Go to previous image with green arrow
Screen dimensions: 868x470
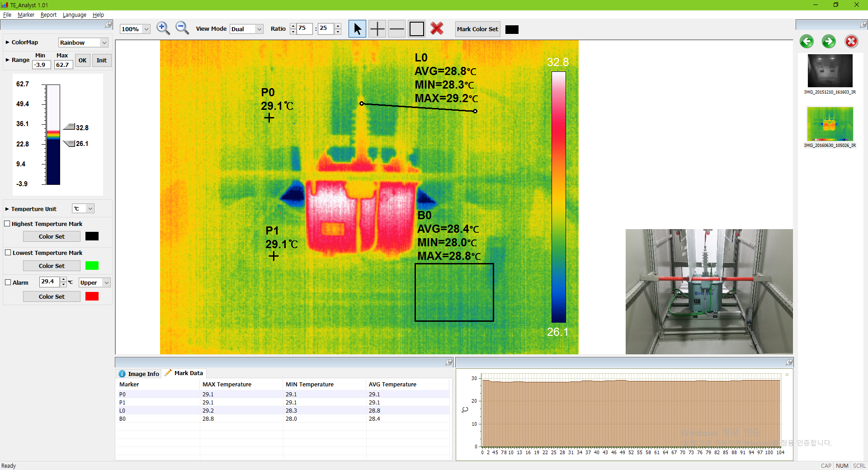807,42
